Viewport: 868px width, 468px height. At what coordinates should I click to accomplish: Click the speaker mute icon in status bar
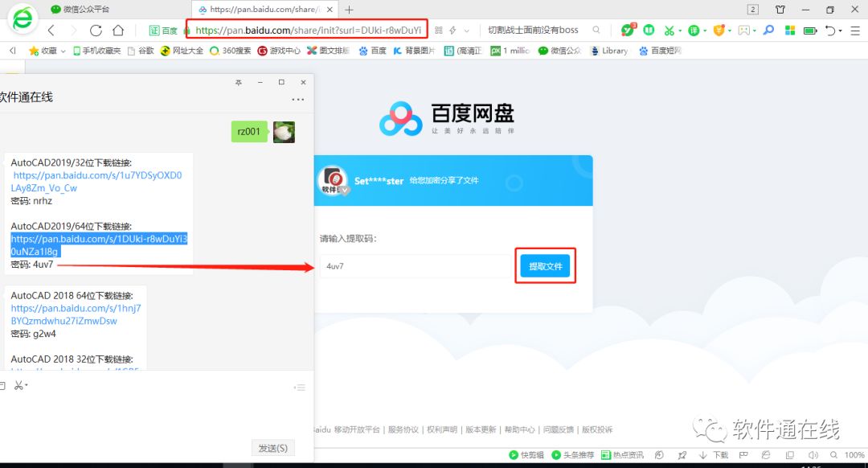813,455
